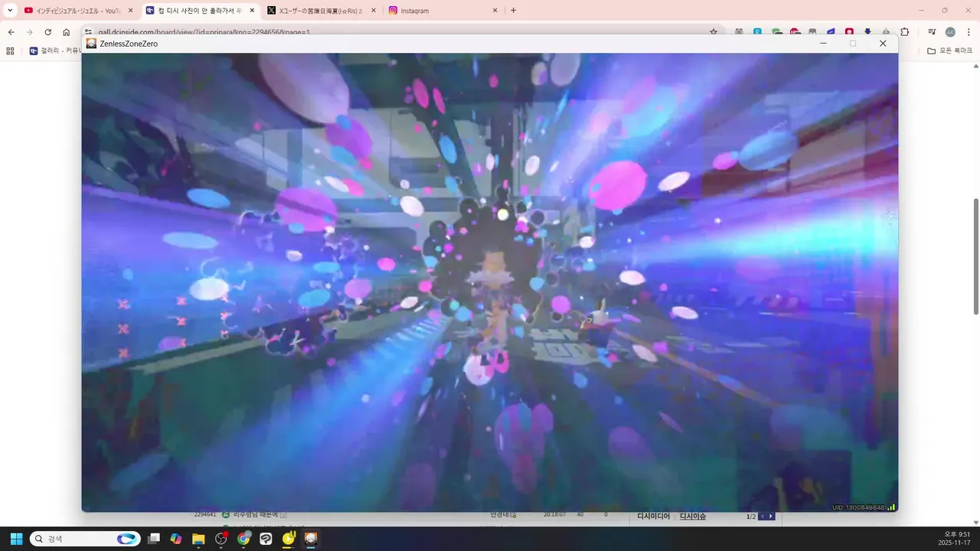Bookmark this page with the star icon
This screenshot has height=551, width=980.
point(714,32)
